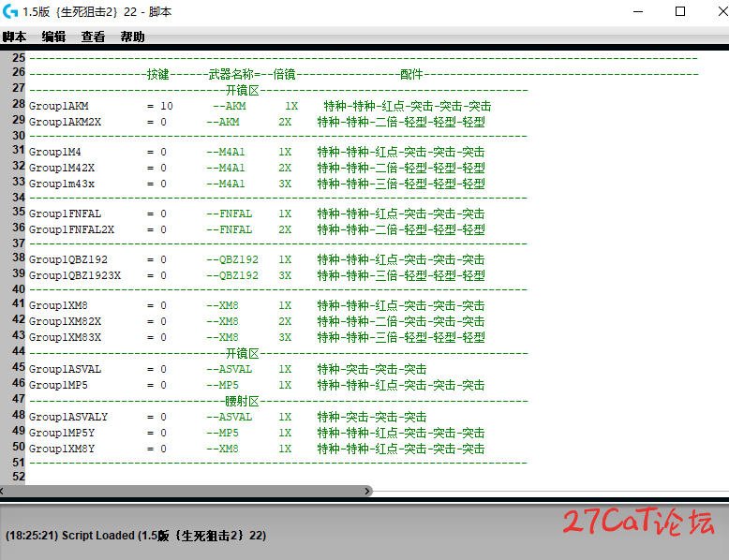729x560 pixels.
Task: Click the Group1MP5Y variable name
Action: coord(62,433)
